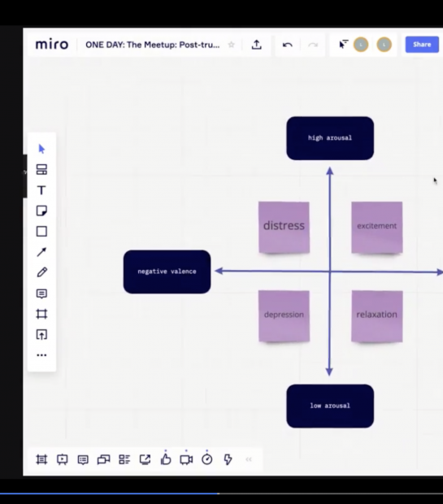Select the rectangle Shape tool

pos(41,232)
